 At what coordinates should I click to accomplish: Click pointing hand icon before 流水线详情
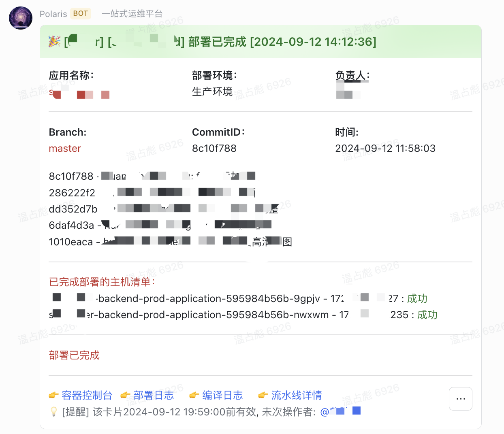tap(263, 395)
